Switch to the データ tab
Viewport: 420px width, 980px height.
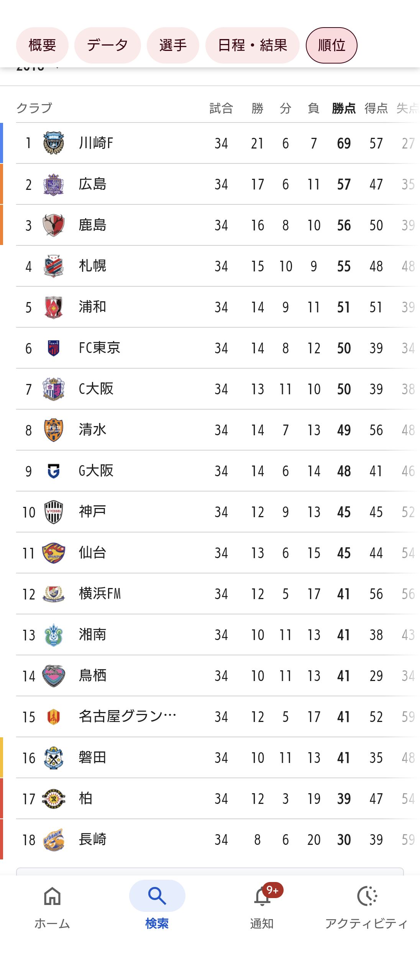tap(107, 46)
